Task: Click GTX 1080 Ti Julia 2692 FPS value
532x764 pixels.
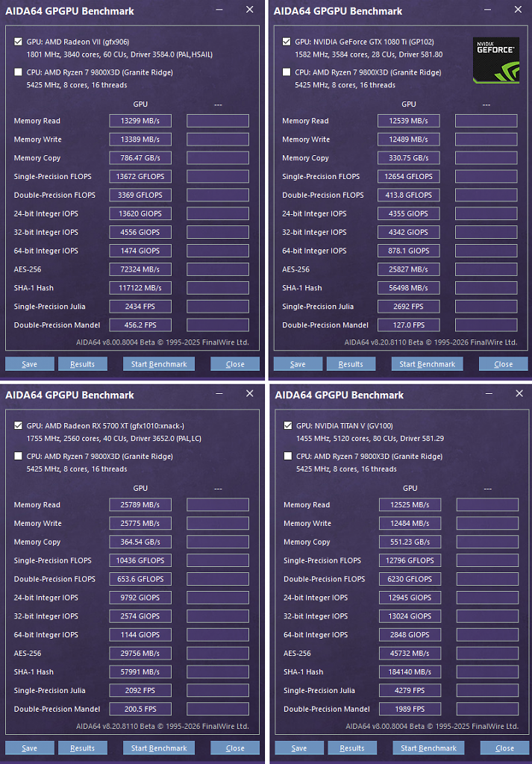Action: tap(409, 306)
